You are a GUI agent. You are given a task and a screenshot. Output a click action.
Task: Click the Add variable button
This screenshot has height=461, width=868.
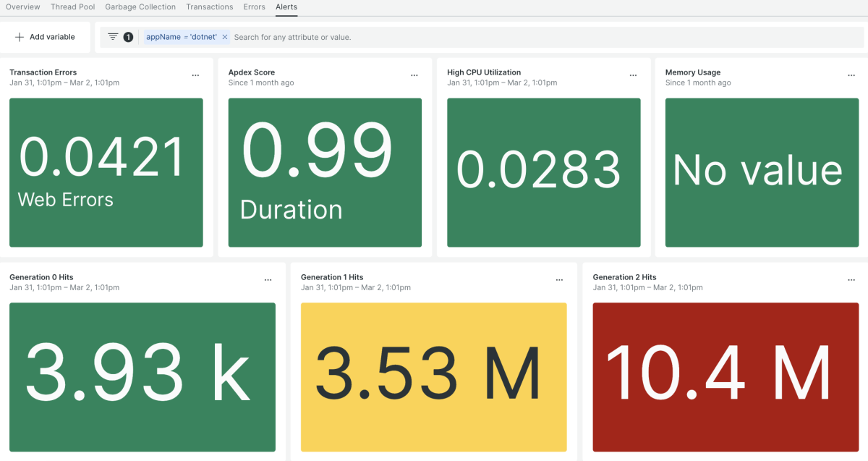[x=45, y=37]
